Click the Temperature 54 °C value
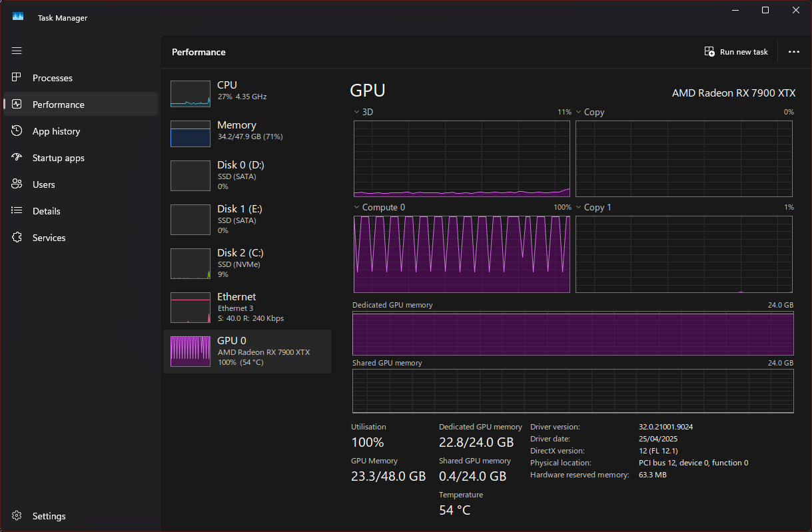This screenshot has width=812, height=532. [x=455, y=510]
